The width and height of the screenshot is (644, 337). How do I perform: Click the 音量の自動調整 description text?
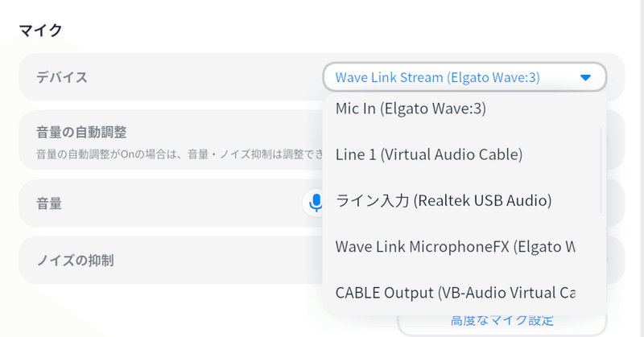click(x=161, y=153)
